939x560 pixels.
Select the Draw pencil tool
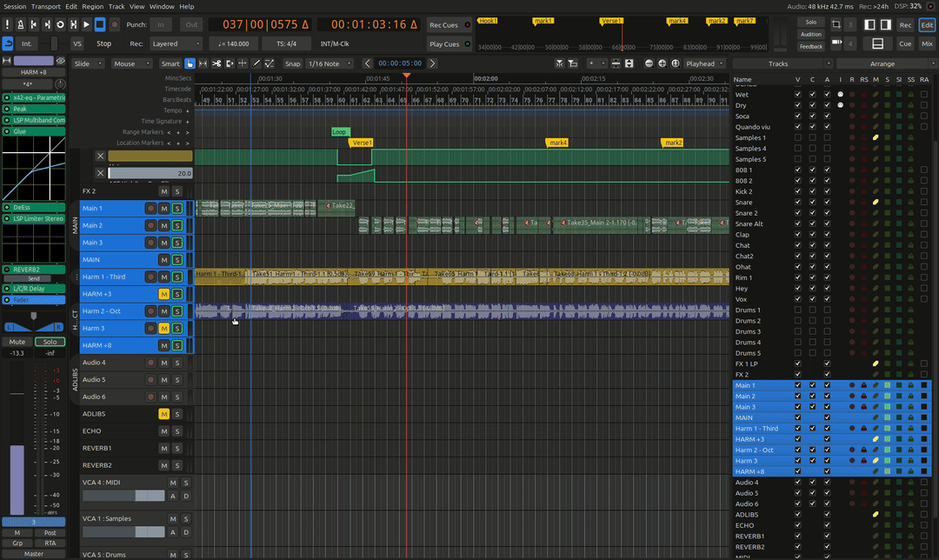coord(256,63)
